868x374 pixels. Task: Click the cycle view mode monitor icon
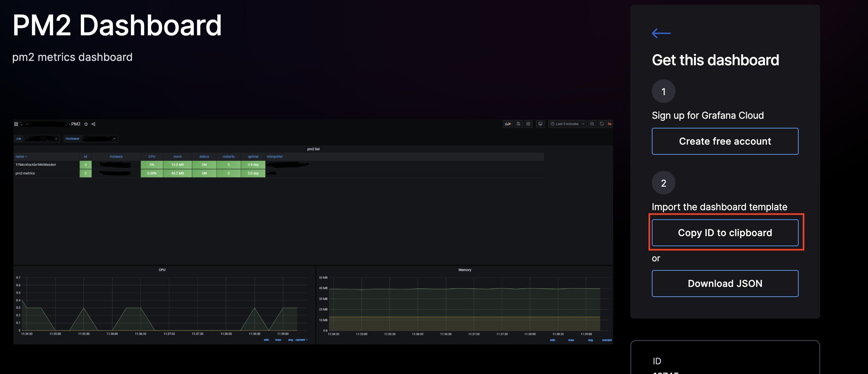(540, 124)
